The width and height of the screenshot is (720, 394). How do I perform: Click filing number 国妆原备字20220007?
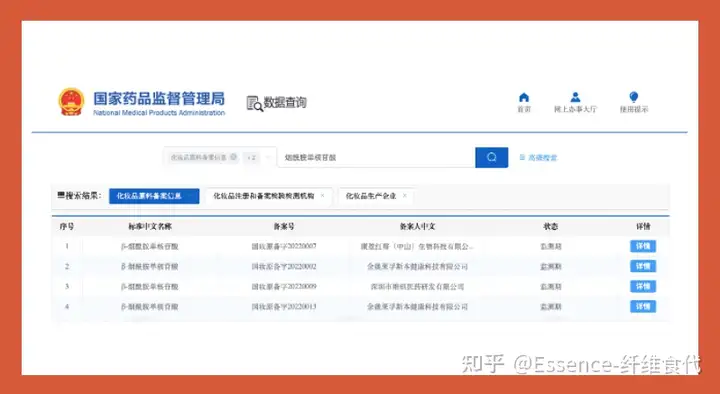(284, 247)
